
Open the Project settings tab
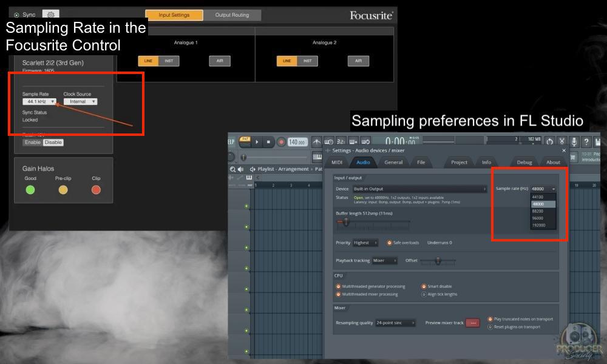point(459,163)
